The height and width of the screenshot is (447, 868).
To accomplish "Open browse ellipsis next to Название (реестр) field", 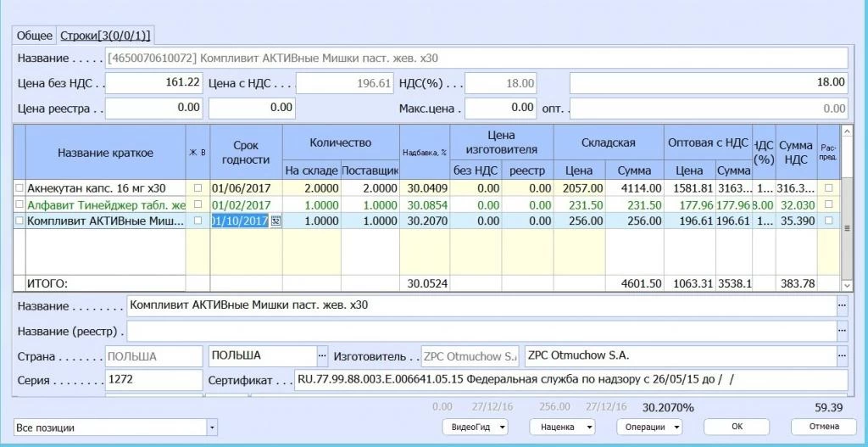I will click(x=842, y=332).
